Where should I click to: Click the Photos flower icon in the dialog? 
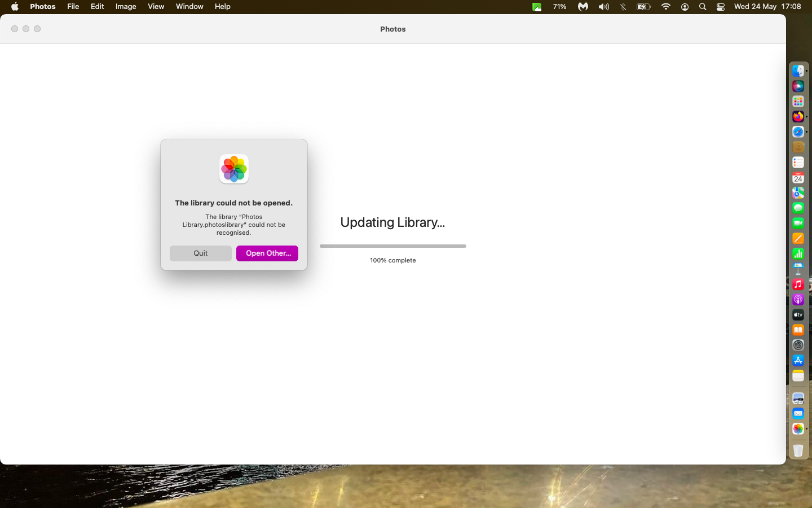pos(234,169)
